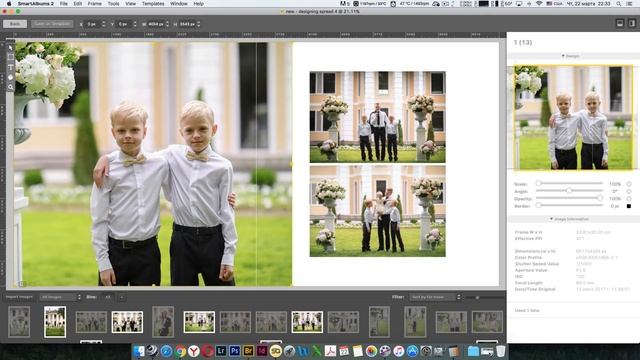Open the Trash in the dock
This screenshot has width=640, height=360.
[500, 351]
